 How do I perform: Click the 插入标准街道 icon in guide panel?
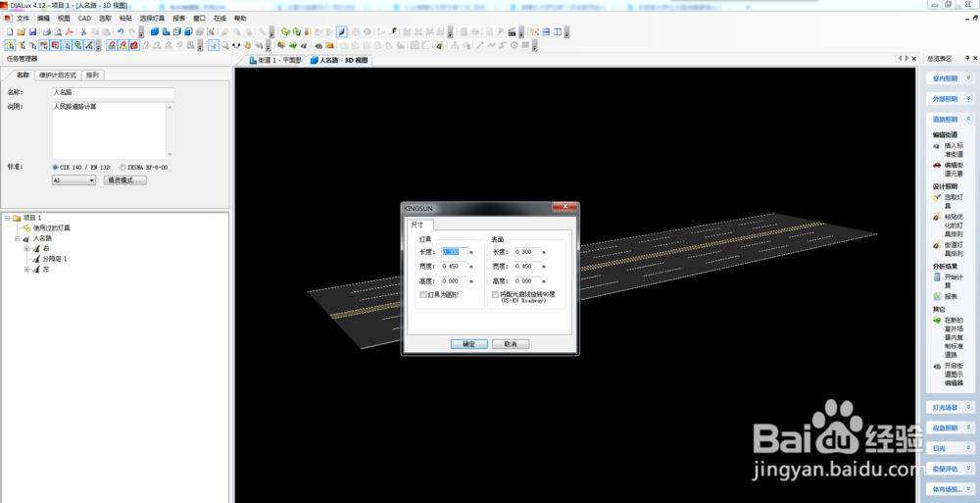pos(936,146)
